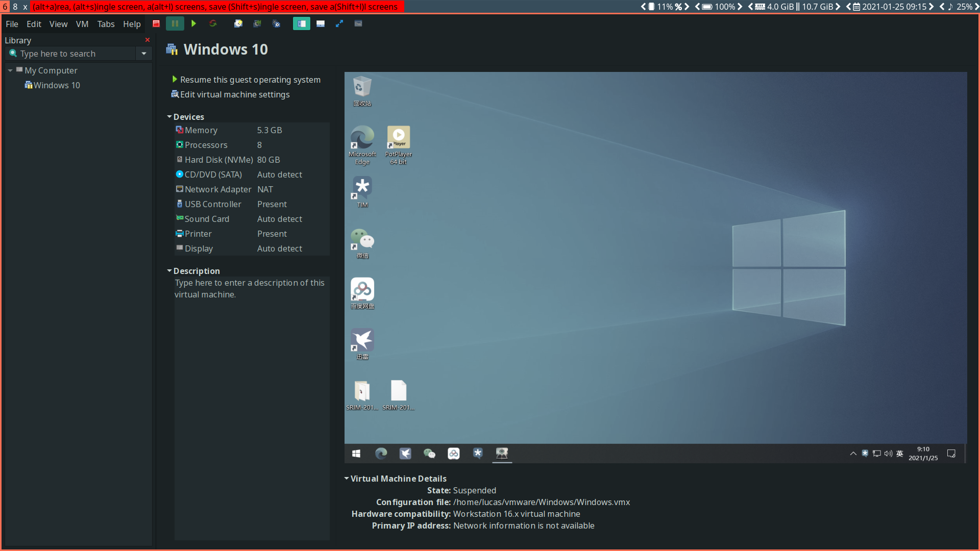Collapse the Virtual Machine Details section
The height and width of the screenshot is (551, 980).
click(347, 479)
